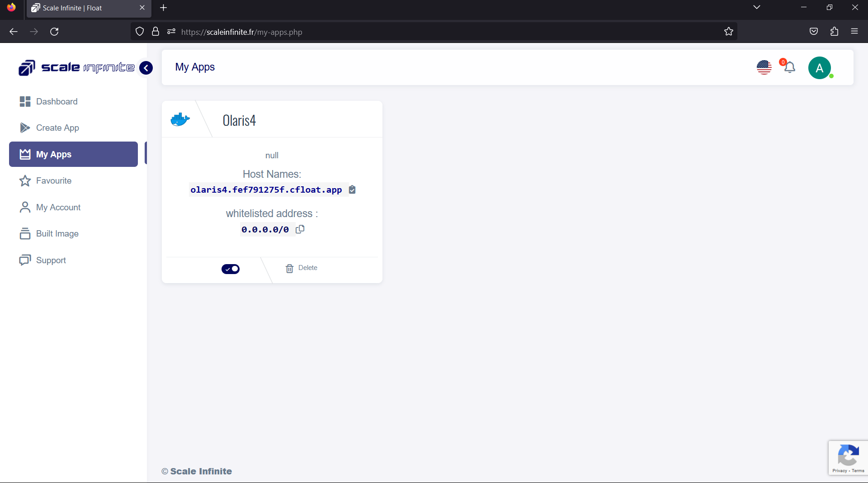Delete the Olaris4 app
Viewport: 868px width, 483px height.
coord(302,268)
